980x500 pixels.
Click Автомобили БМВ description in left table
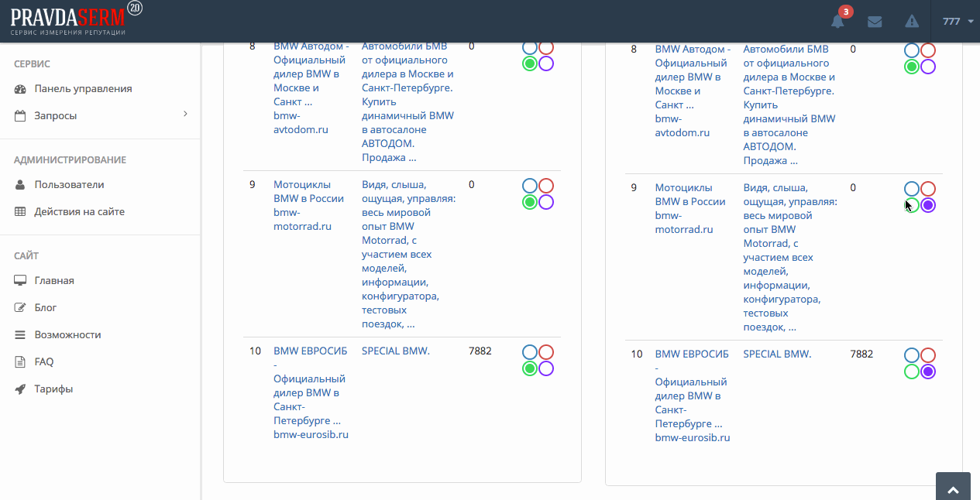click(x=408, y=101)
